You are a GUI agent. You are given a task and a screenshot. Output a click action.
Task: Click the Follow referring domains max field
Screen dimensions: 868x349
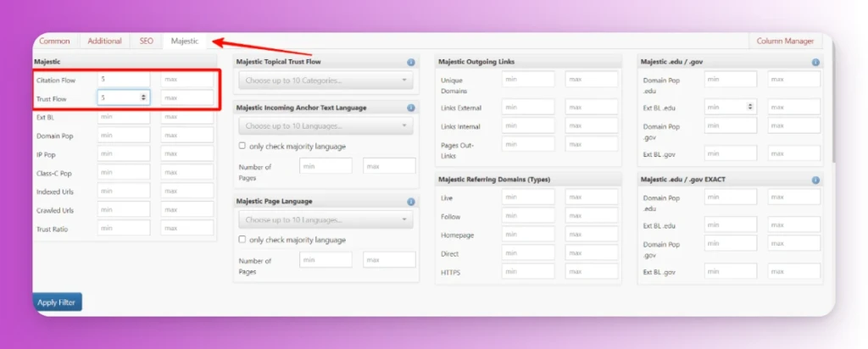591,216
